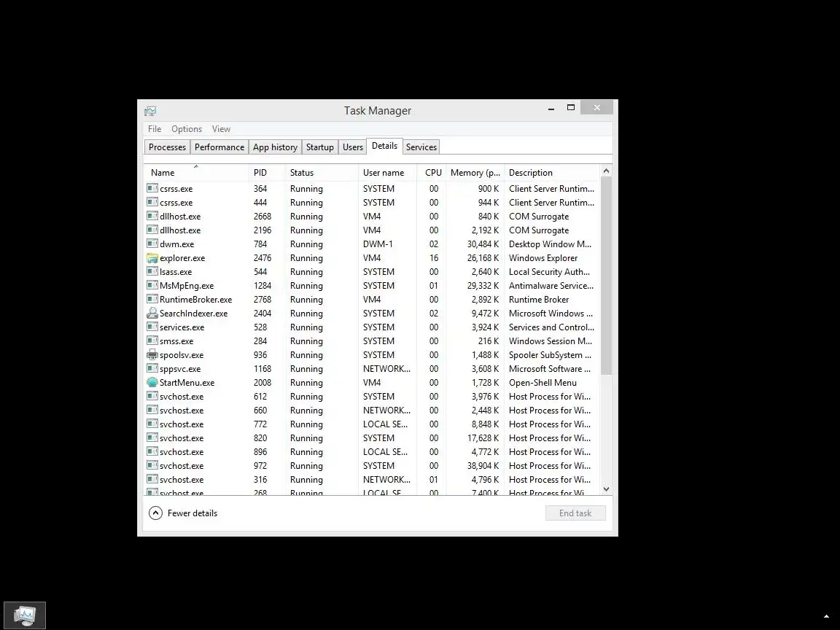Screen dimensions: 840x630
Task: Click the Antimalware Service description
Action: point(551,286)
